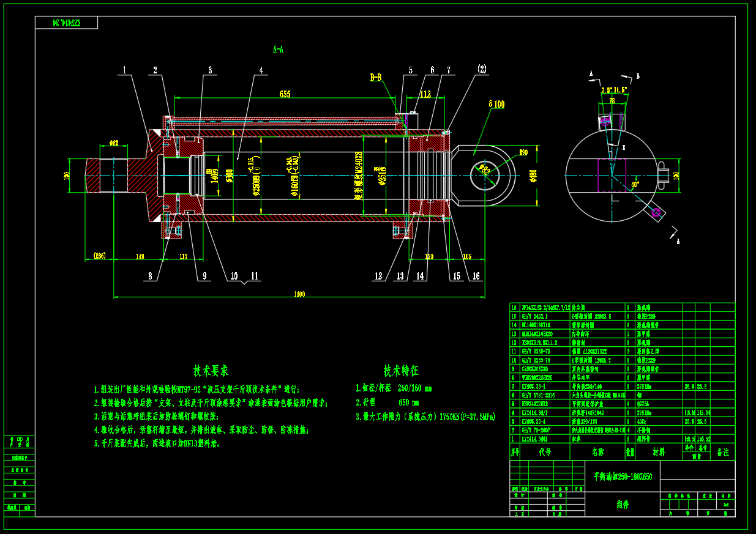Screen dimensions: 756x534
Task: Select the 105 dimension at bottom right
Action: click(468, 258)
